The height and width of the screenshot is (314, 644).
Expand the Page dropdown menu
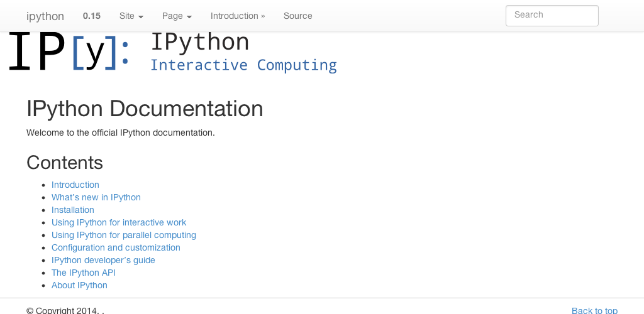point(177,16)
